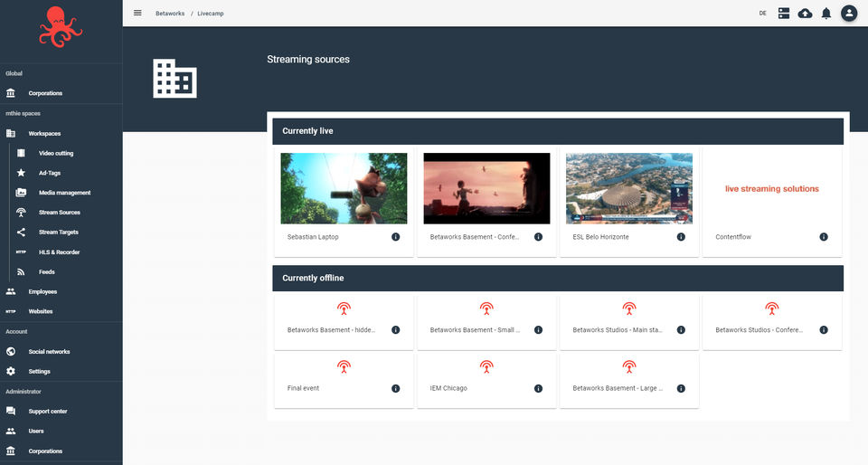Open the user account avatar
Screen dimensions: 868x465
(849, 13)
